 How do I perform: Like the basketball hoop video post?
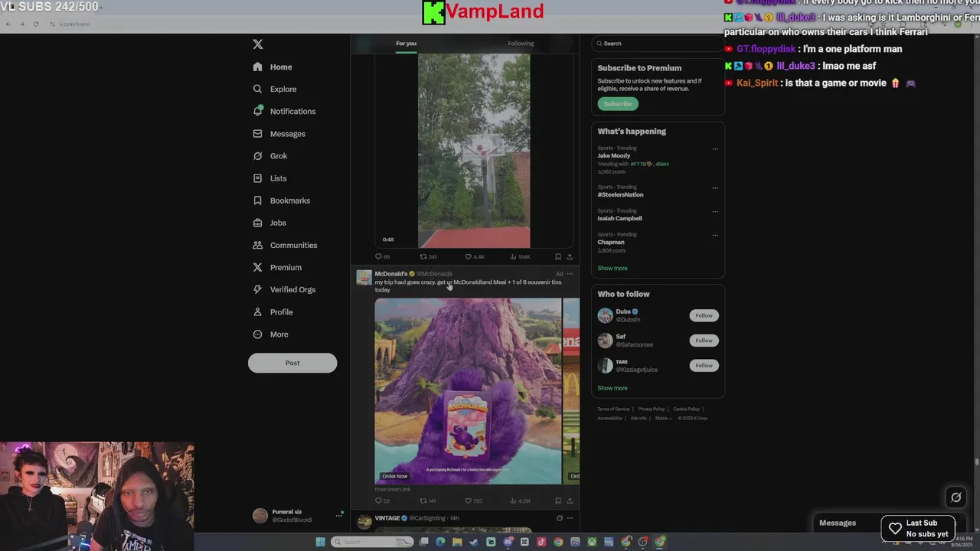tap(475, 257)
